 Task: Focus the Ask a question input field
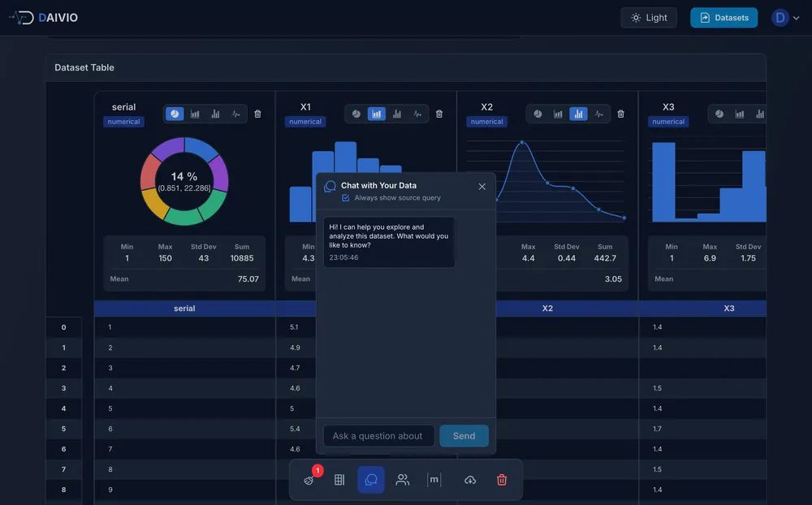pos(378,436)
